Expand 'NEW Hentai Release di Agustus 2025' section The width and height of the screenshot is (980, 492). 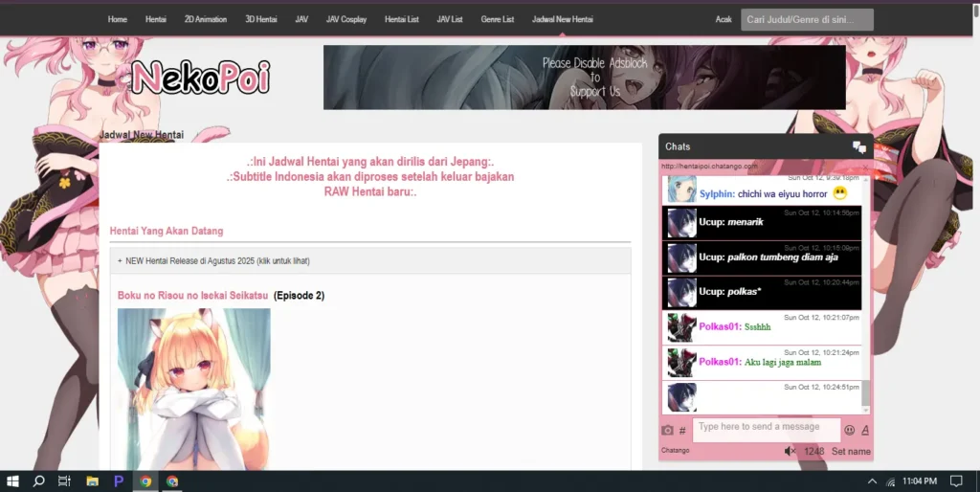370,260
